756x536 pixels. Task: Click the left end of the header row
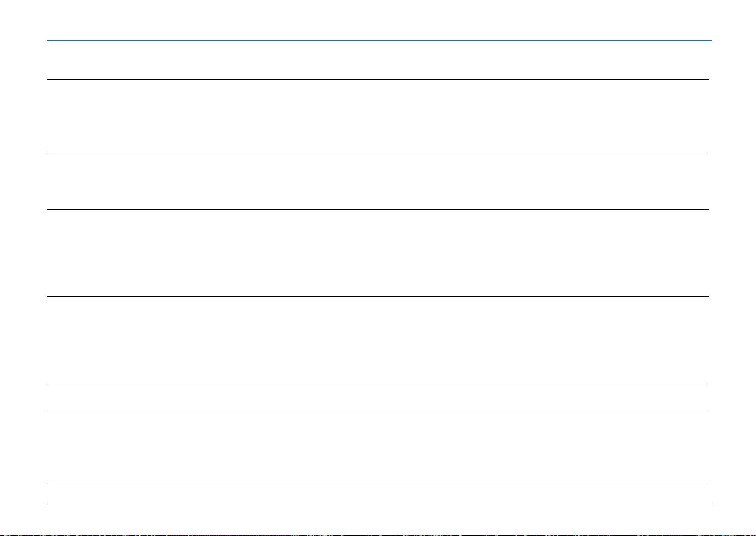pos(56,60)
